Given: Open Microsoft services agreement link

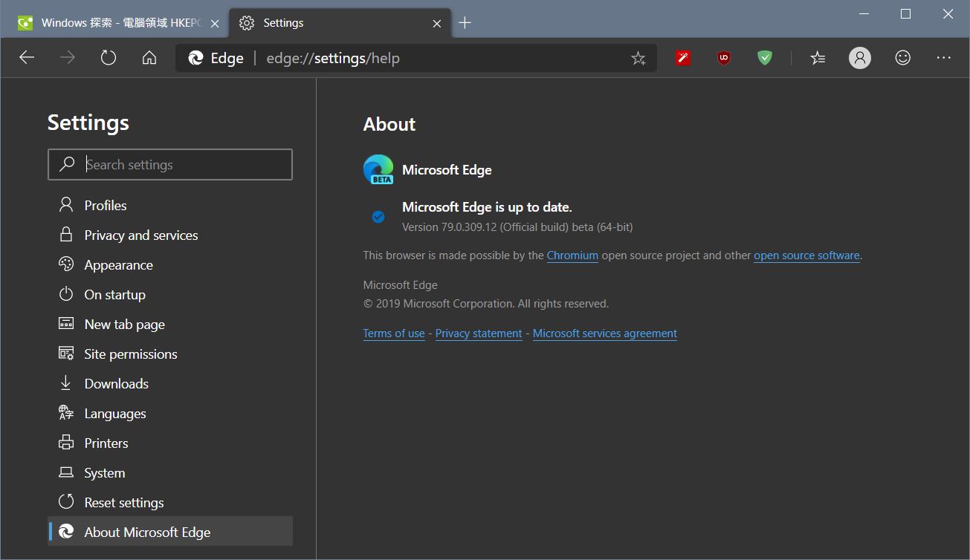Looking at the screenshot, I should tap(605, 333).
